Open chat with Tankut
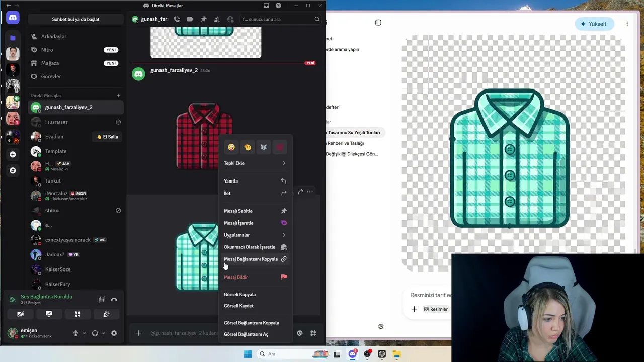The height and width of the screenshot is (362, 644). pyautogui.click(x=75, y=181)
